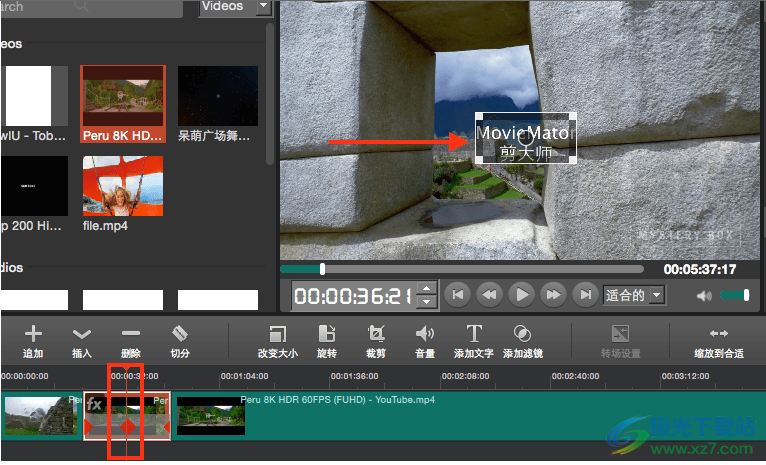Click timeline ruler at 00:02:08:00
766x465 pixels.
coord(465,376)
